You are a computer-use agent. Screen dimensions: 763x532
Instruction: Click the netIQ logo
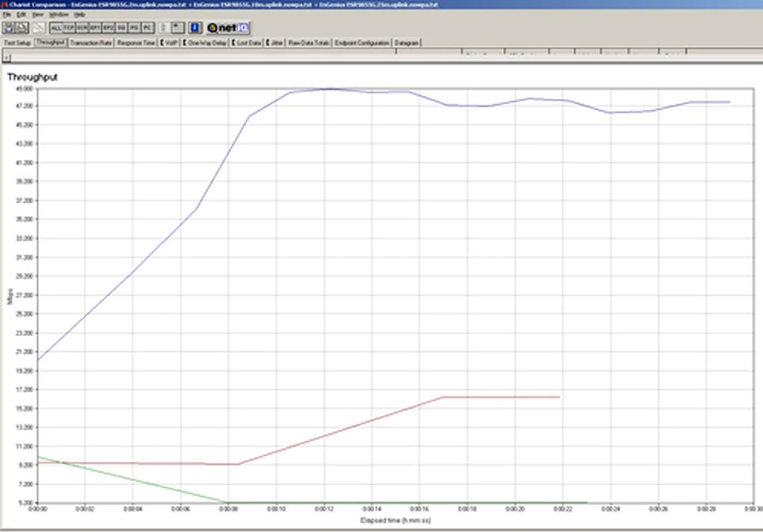[x=227, y=28]
